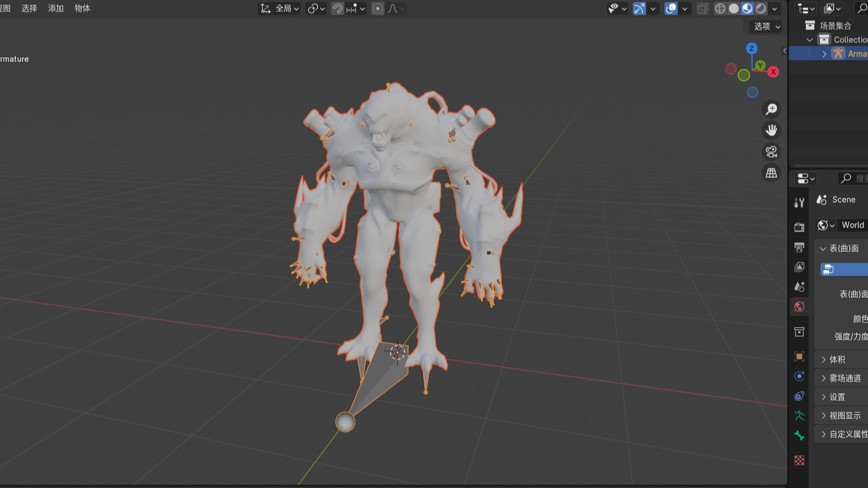868x488 pixels.
Task: Click the pan view hand icon
Action: (771, 130)
